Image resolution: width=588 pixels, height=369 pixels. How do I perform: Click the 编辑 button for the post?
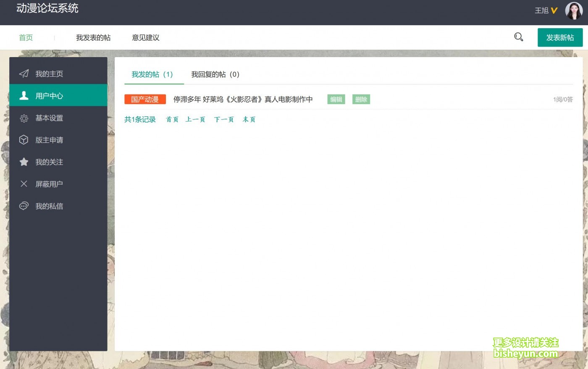click(x=336, y=99)
